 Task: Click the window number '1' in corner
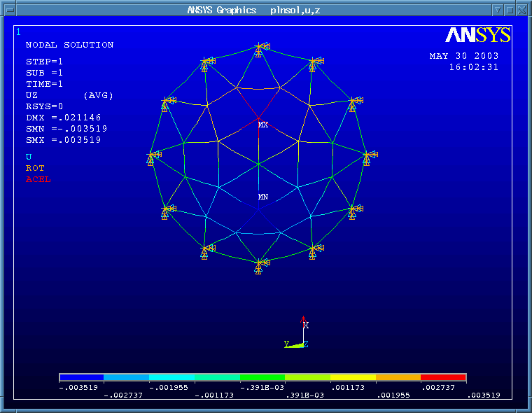tap(18, 32)
